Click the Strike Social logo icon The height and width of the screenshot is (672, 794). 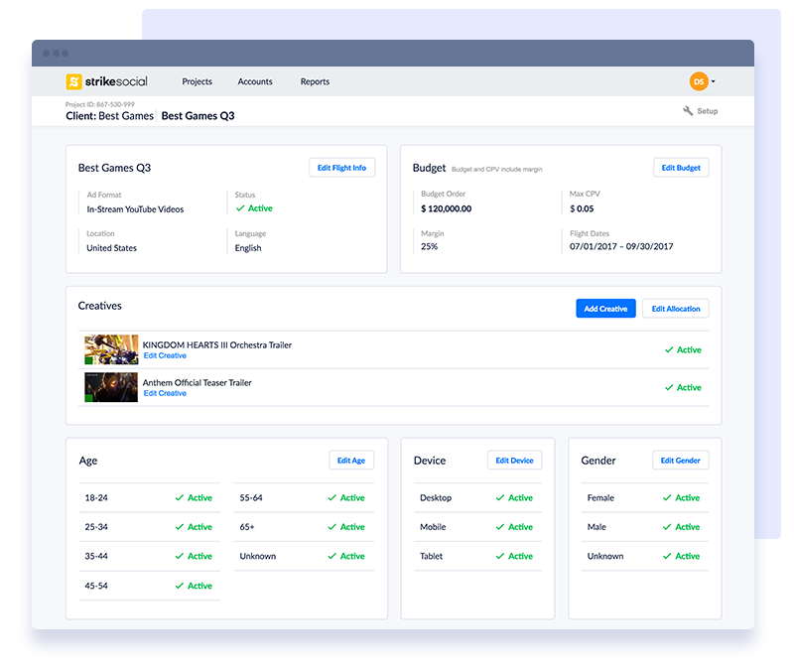(x=73, y=81)
